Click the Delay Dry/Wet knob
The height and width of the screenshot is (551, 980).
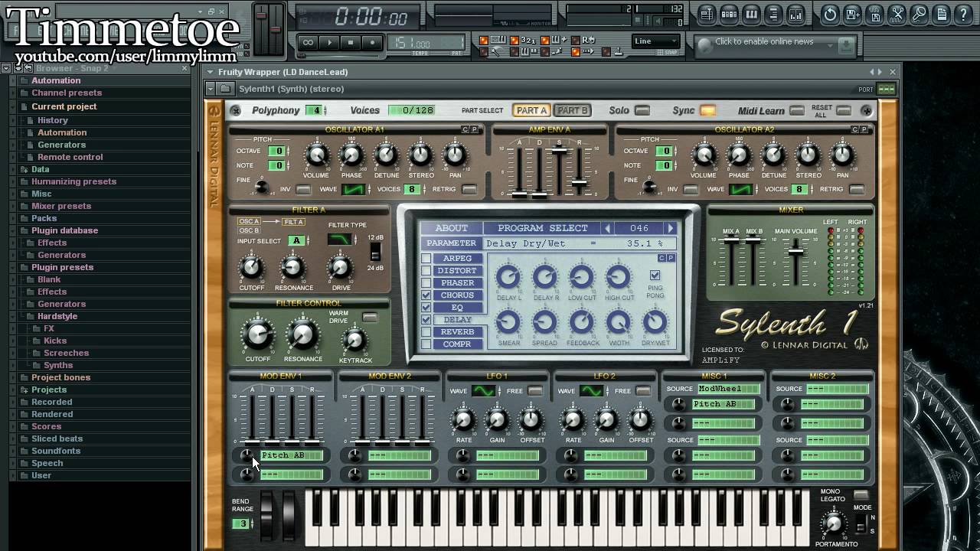(x=655, y=322)
